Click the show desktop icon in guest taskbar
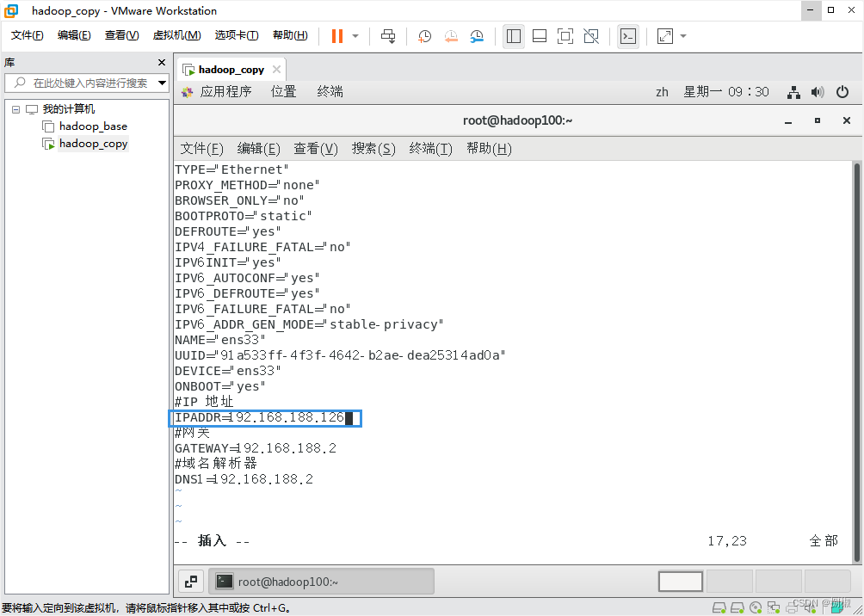This screenshot has width=864, height=616. 191,581
